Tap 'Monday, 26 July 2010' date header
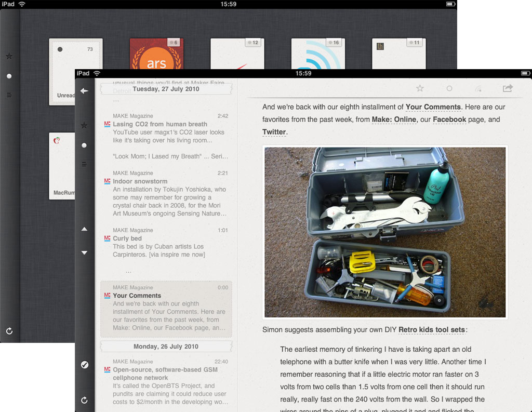 pyautogui.click(x=166, y=347)
